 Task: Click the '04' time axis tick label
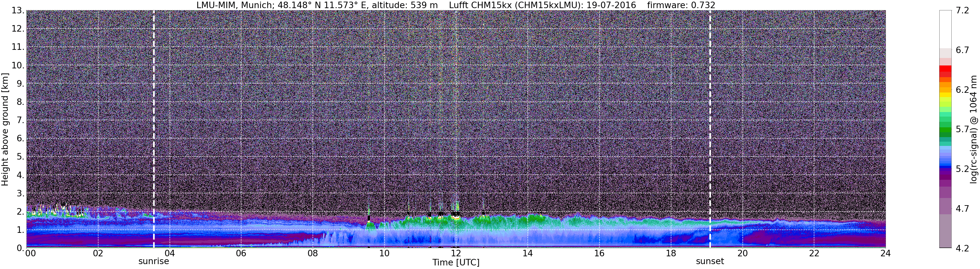(169, 253)
